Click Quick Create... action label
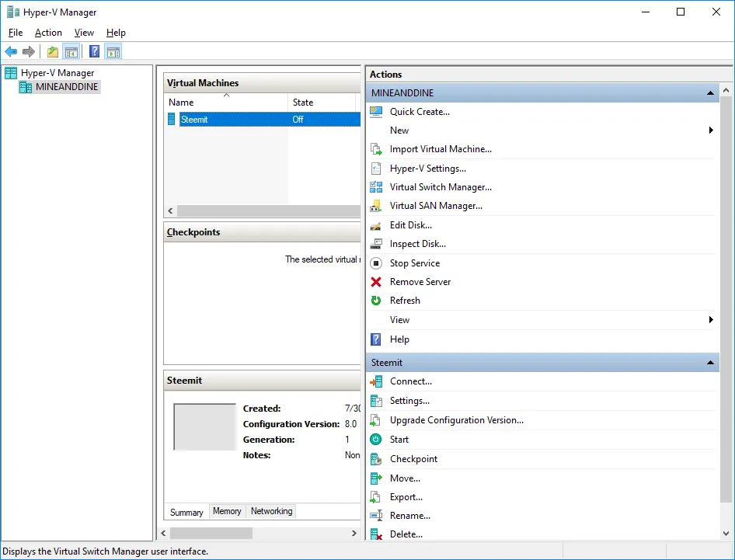 click(420, 112)
